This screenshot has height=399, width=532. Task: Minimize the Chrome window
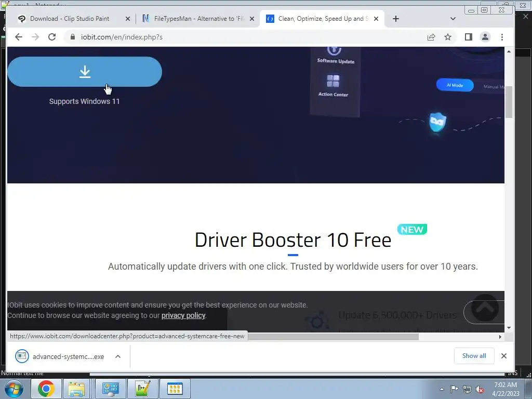tap(471, 10)
